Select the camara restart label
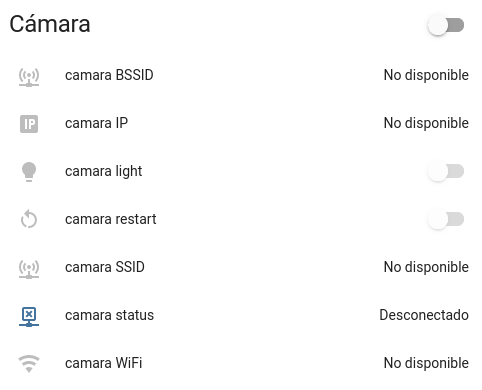 pos(111,219)
